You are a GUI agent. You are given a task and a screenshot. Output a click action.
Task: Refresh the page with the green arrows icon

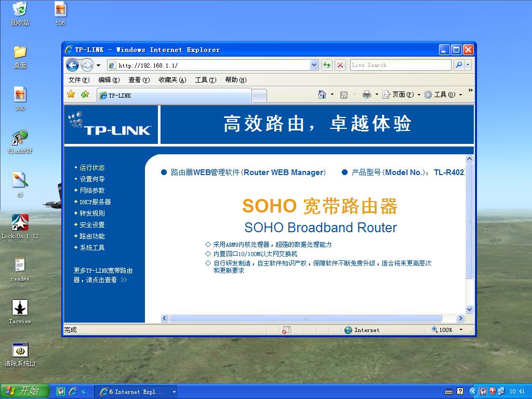coord(327,65)
